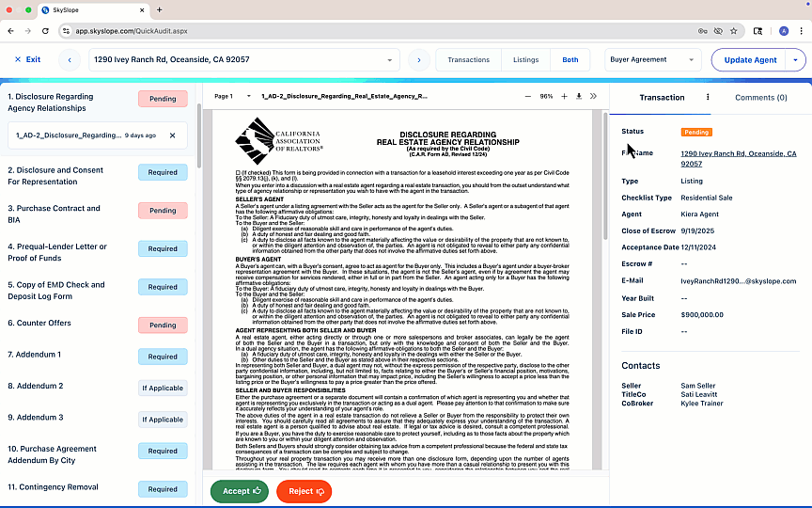The image size is (812, 508).
Task: Bookmark this page with the star icon
Action: pos(734,31)
